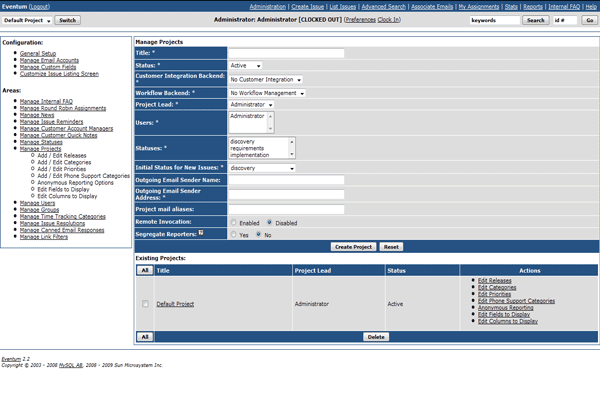Open My Assignments in the top menu
The height and width of the screenshot is (400, 600).
coord(479,7)
